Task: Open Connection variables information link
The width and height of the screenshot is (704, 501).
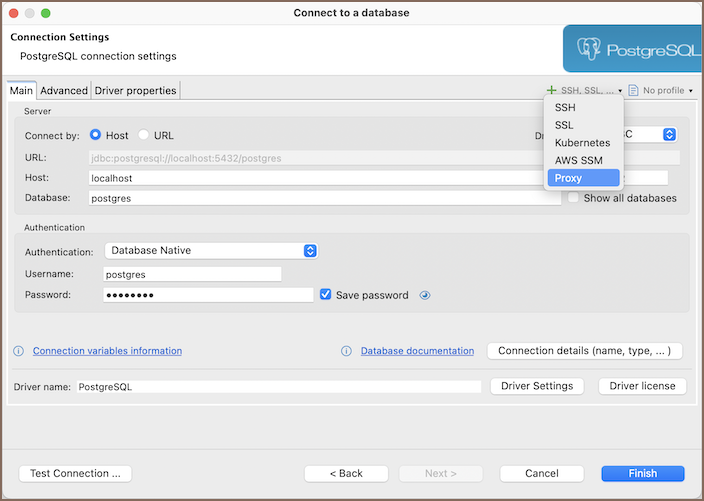Action: point(107,351)
